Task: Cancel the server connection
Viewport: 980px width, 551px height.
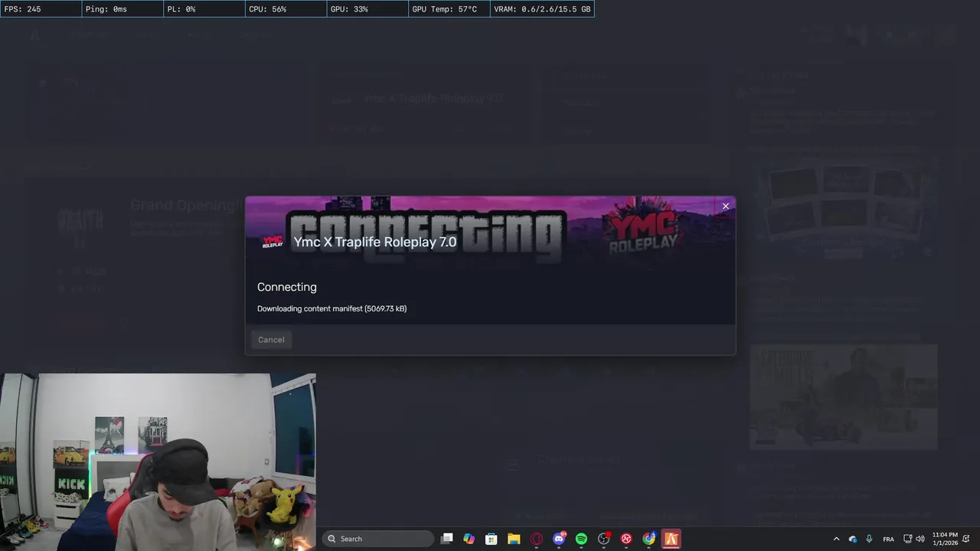Action: (271, 340)
